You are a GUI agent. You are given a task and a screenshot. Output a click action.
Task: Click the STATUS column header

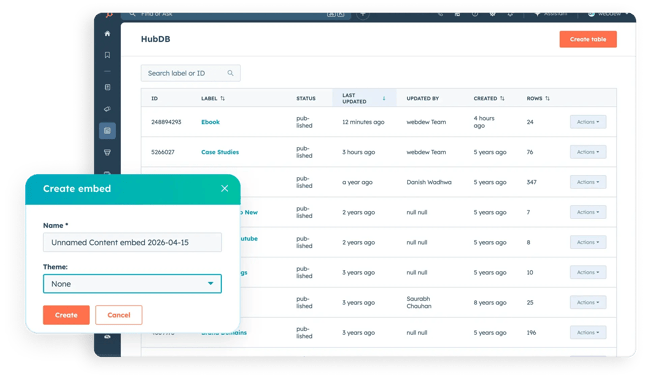click(306, 99)
